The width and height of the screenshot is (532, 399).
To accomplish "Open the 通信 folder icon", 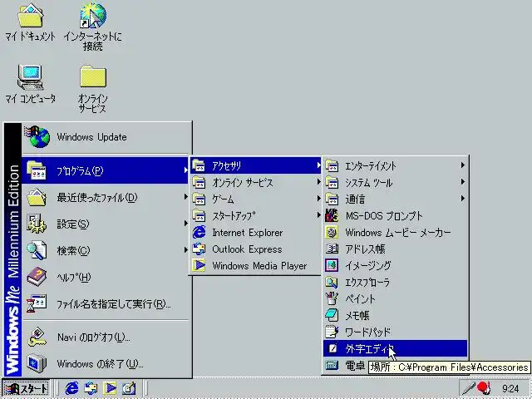I will click(332, 199).
